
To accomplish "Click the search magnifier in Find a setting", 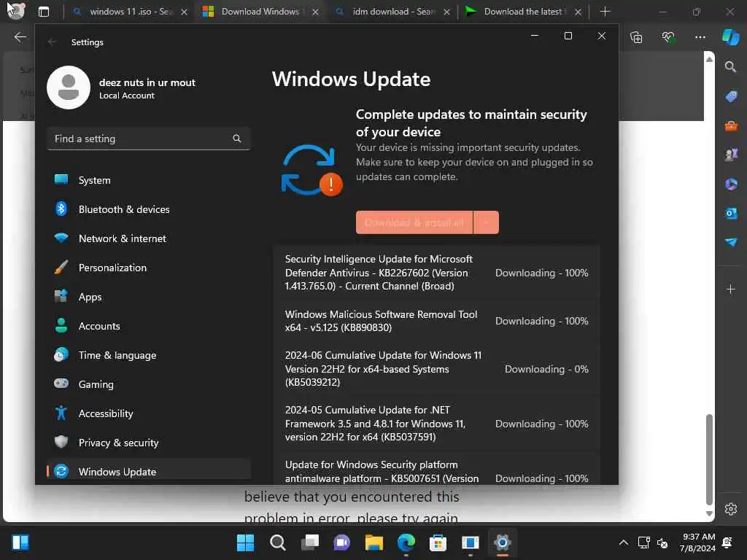I will coord(237,139).
